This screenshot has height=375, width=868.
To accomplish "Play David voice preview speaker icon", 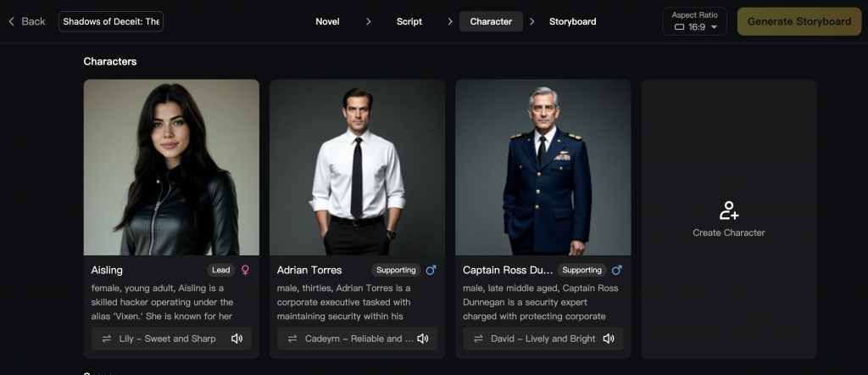I will coord(608,339).
